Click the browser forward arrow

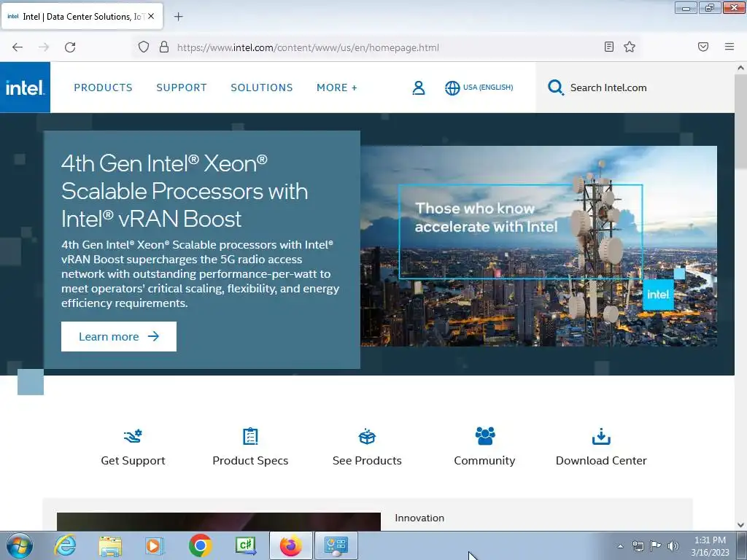point(44,47)
